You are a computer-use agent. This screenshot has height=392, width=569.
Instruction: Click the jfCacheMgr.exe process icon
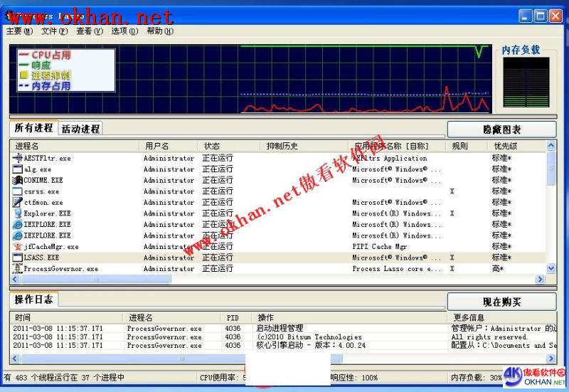(17, 246)
